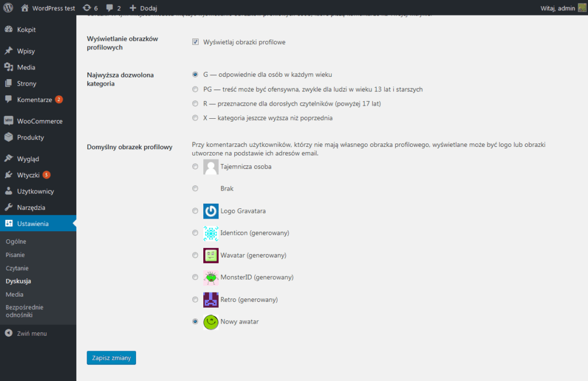Click the Ustawienia sliders icon
This screenshot has height=381, width=588.
click(x=9, y=223)
